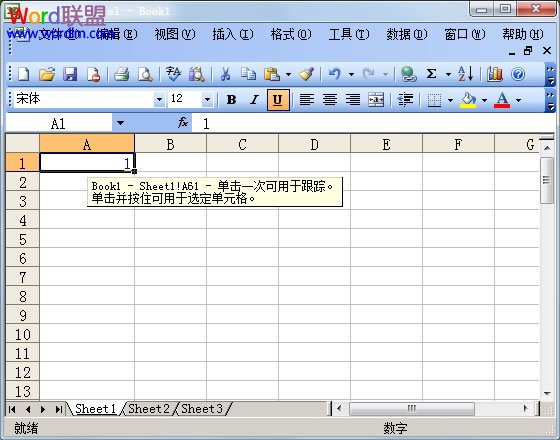
Task: Undo the last action
Action: click(x=335, y=74)
